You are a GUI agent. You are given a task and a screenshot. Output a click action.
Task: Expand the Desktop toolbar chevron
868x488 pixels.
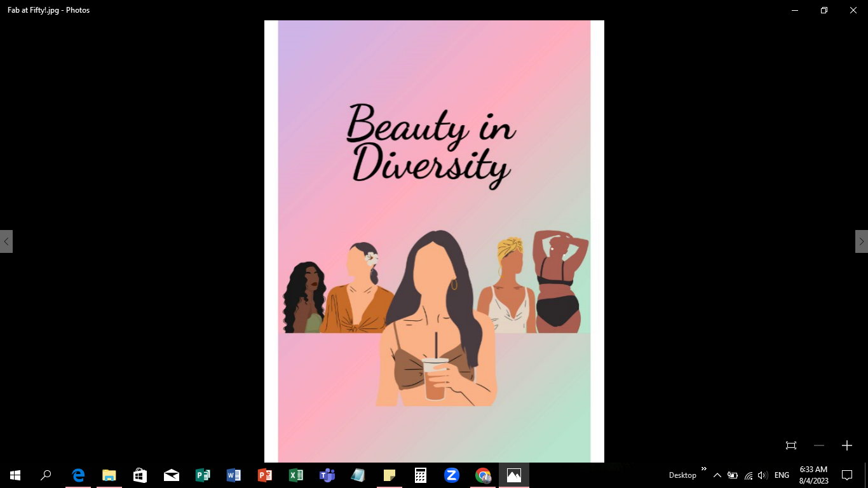[x=703, y=470]
